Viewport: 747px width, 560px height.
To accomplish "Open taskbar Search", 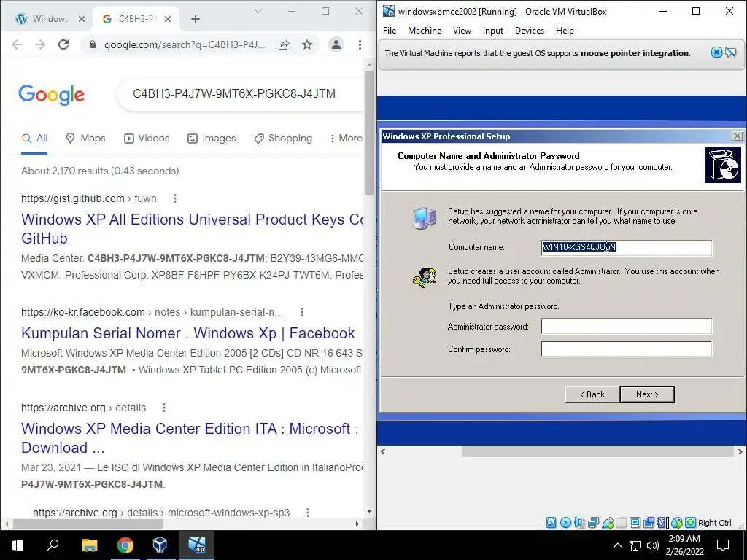I will (x=53, y=545).
